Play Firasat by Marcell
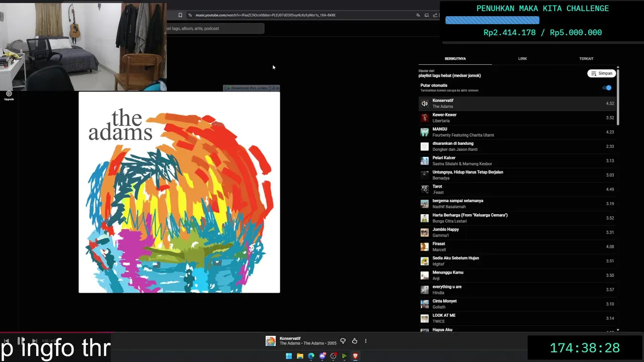The image size is (644, 362). (x=518, y=247)
